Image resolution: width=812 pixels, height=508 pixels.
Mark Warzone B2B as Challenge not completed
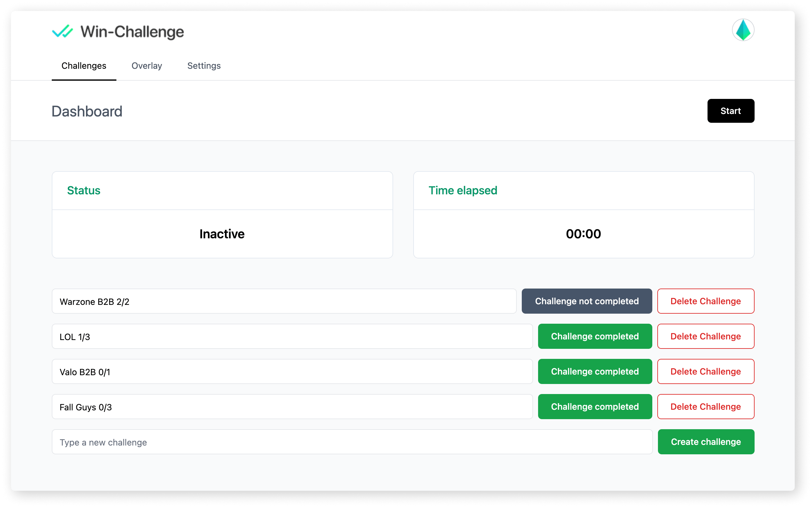(x=586, y=301)
